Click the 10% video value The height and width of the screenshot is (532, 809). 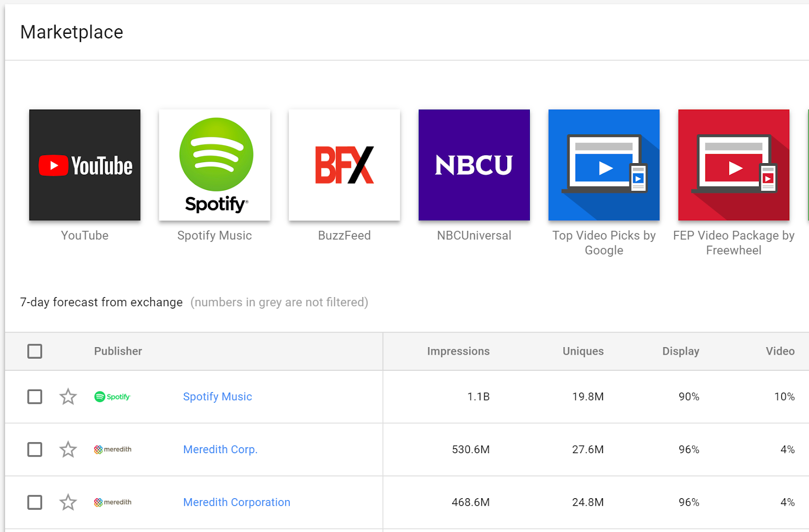pyautogui.click(x=785, y=397)
